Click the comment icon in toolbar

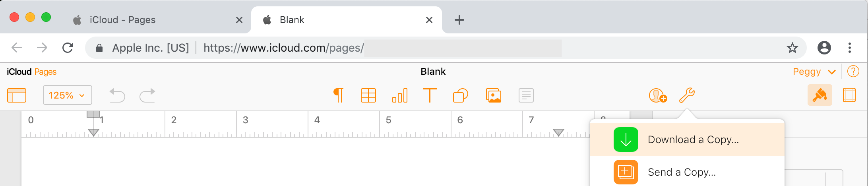[526, 95]
